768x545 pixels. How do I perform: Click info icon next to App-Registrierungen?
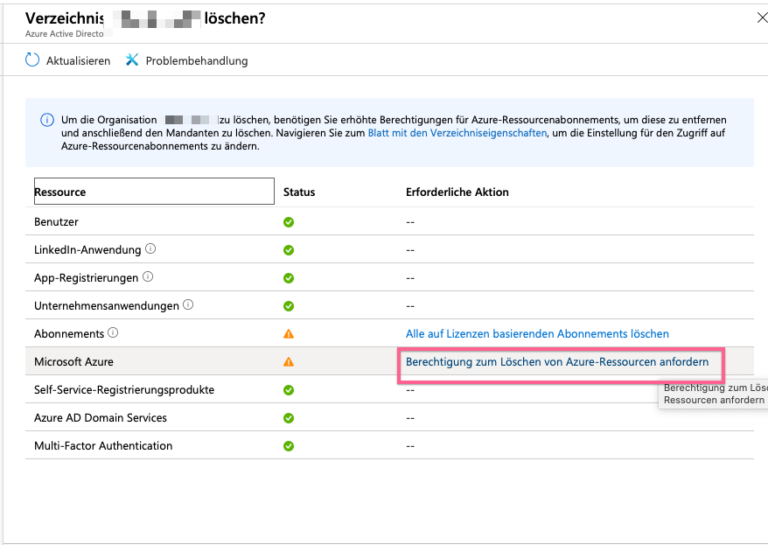pos(148,277)
